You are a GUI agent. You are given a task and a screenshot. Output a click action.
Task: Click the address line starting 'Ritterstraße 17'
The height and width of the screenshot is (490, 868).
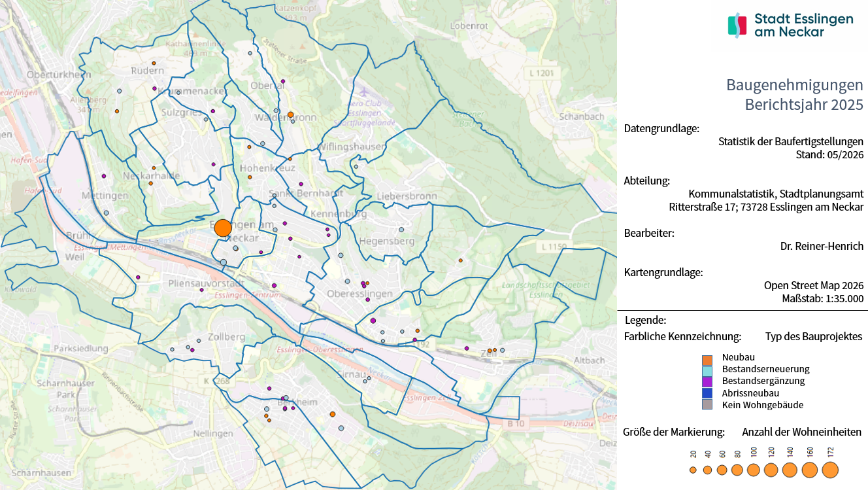click(767, 207)
